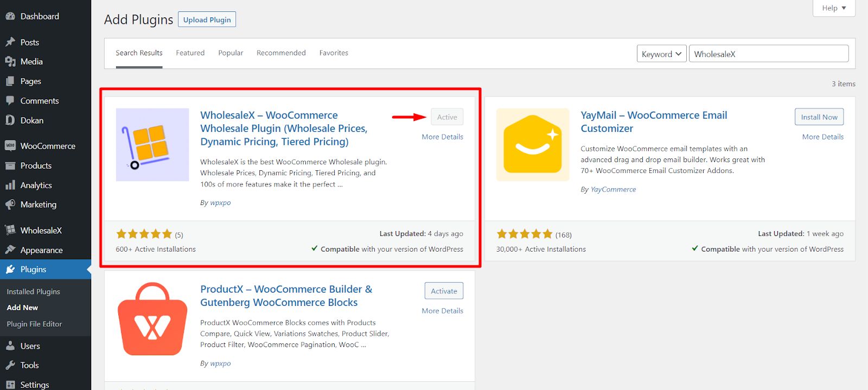
Task: Click the ProductX shopping bag thumbnail
Action: coord(152,319)
